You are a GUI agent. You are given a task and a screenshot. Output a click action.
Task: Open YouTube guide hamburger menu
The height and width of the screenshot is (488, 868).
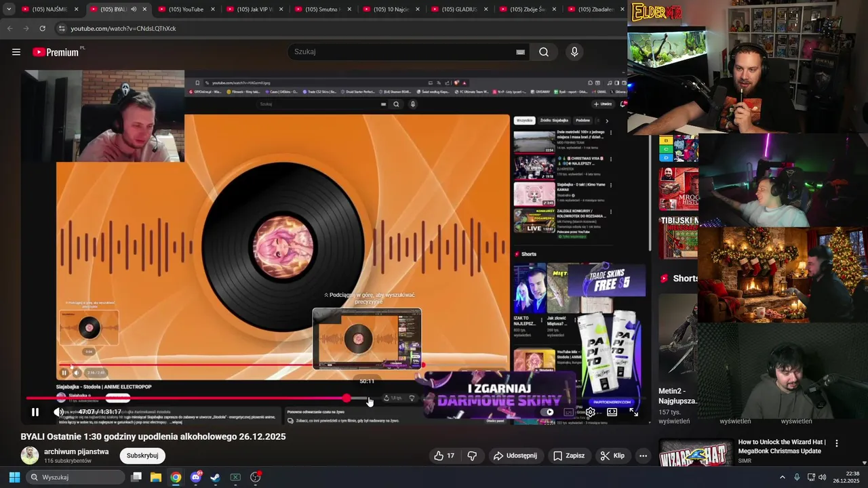(x=16, y=52)
